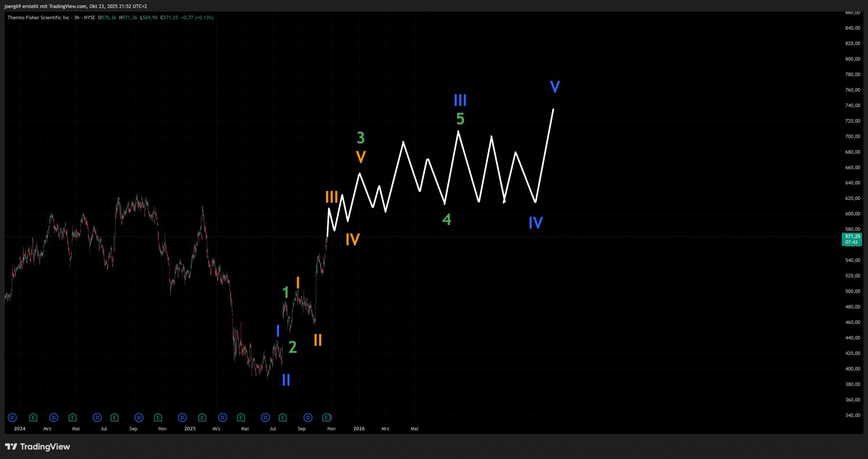Click the earnings icon just after the 2025 label

click(202, 417)
